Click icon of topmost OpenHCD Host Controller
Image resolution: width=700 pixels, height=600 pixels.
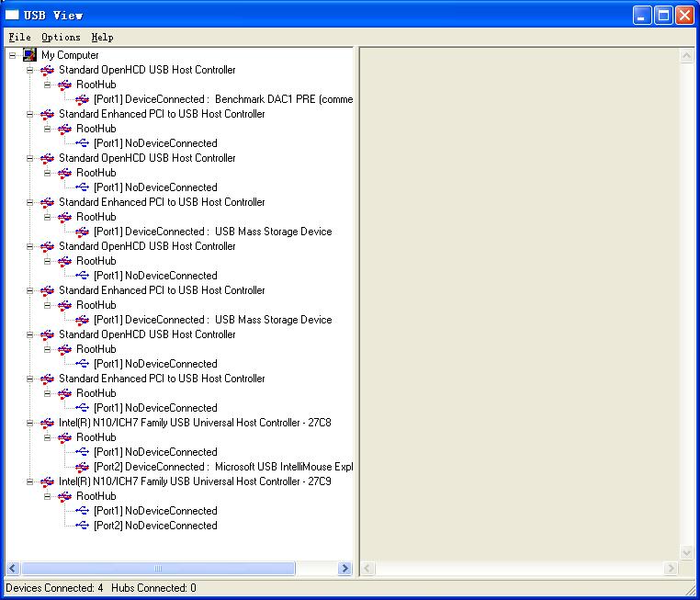point(48,70)
